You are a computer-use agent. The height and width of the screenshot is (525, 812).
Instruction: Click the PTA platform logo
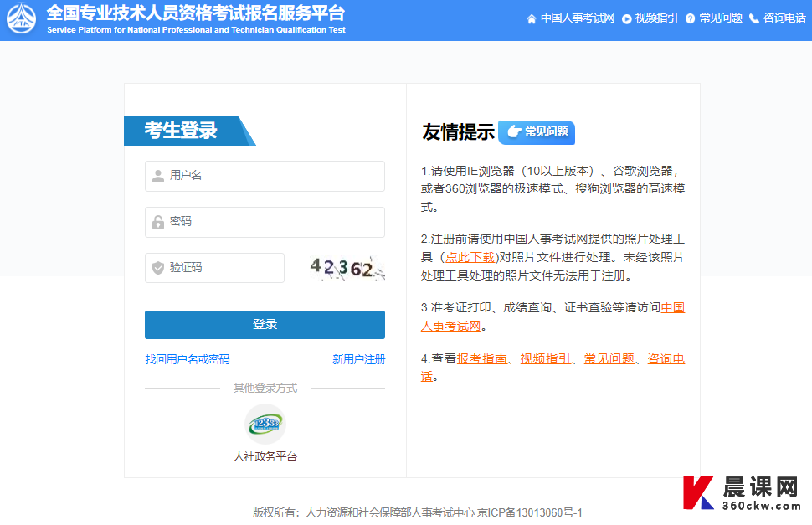tap(21, 18)
